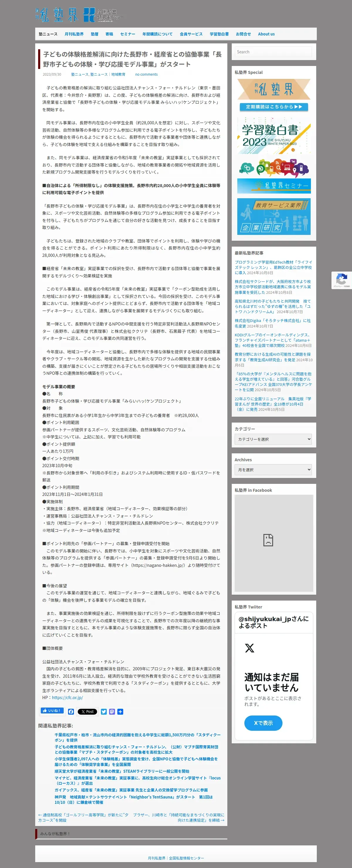Share the article via Mastodon icon
Image resolution: width=352 pixels, height=868 pixels.
point(112,711)
